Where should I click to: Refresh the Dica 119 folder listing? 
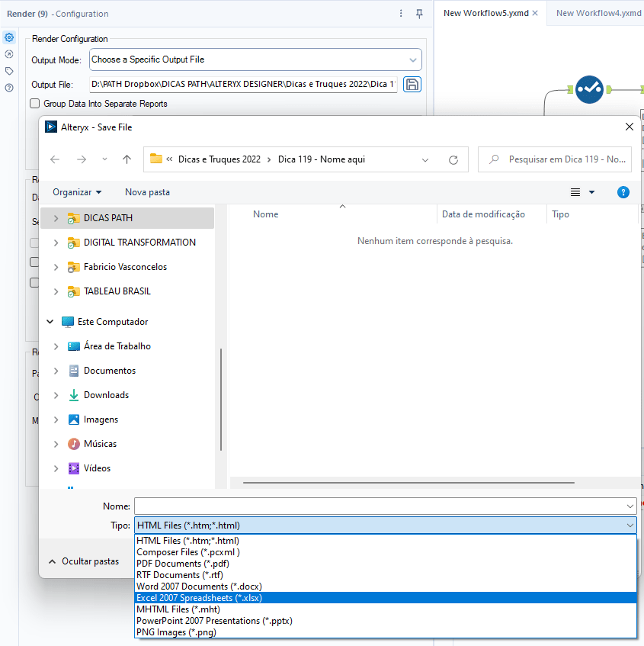coord(453,160)
